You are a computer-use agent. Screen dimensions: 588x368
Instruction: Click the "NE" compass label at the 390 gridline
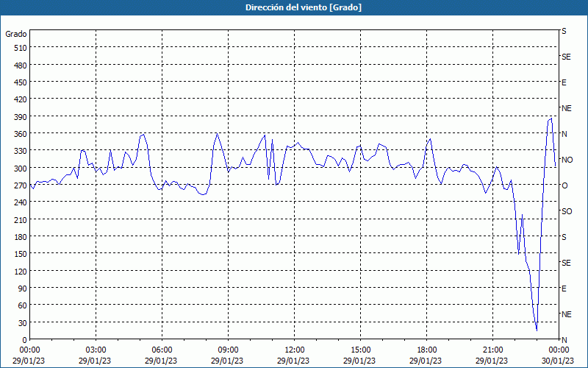(566, 108)
